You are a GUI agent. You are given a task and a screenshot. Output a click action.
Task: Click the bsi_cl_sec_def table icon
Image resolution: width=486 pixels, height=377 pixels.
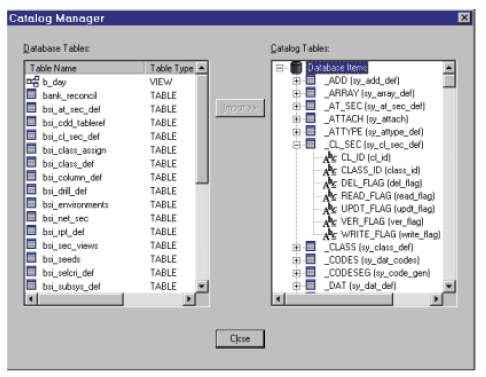pos(31,136)
